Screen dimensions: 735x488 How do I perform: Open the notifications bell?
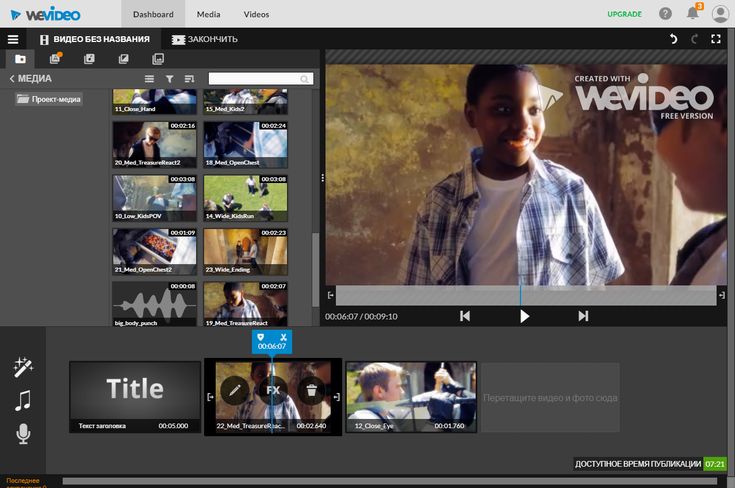click(693, 14)
